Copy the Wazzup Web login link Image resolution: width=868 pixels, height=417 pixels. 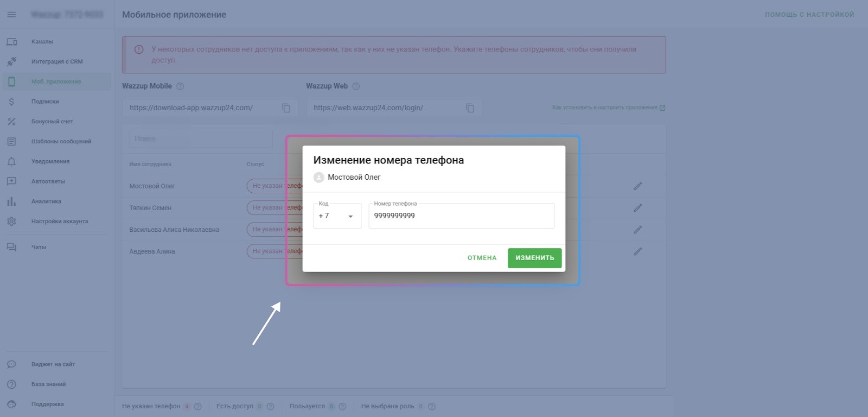point(470,108)
